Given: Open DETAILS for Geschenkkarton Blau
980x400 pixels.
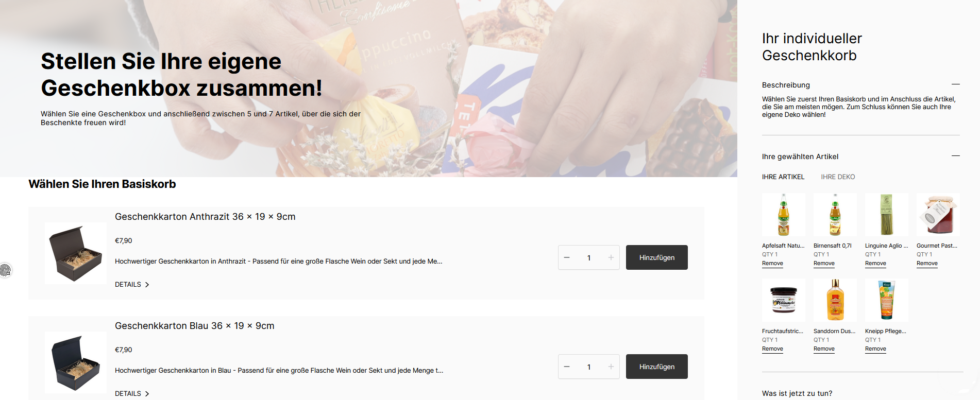Looking at the screenshot, I should click(132, 393).
